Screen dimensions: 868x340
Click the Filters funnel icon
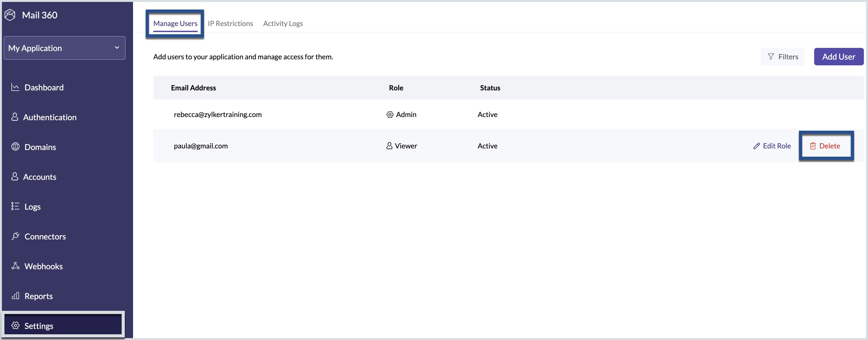tap(771, 56)
